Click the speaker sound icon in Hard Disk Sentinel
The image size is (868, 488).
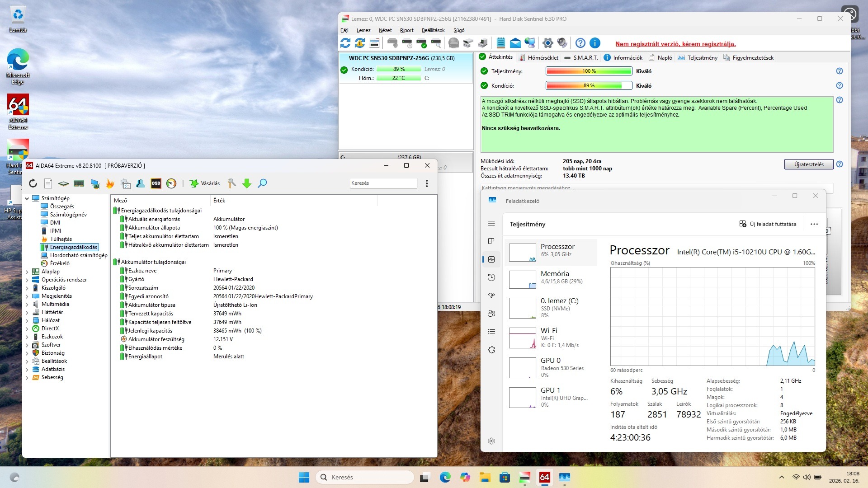coord(562,43)
